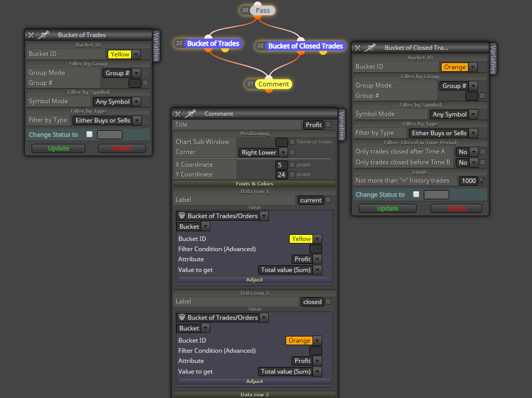The height and width of the screenshot is (398, 532).
Task: Click Filter Condition field in Data row 2
Action: 316,351
